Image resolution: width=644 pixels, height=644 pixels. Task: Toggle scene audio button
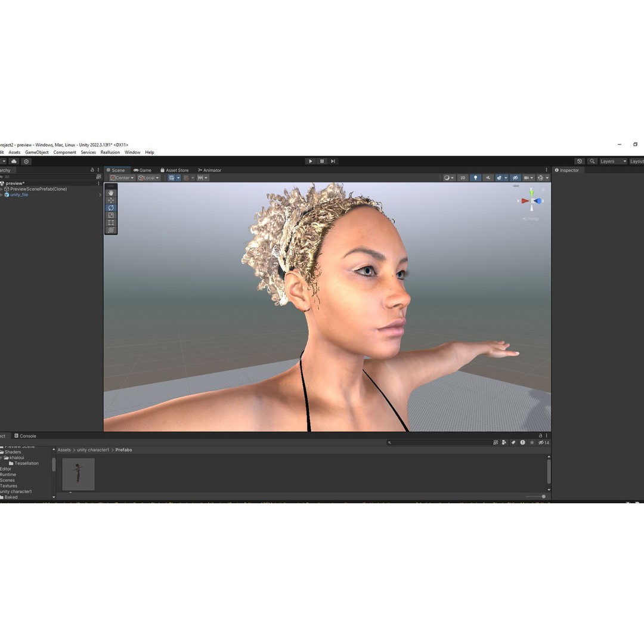coord(488,178)
